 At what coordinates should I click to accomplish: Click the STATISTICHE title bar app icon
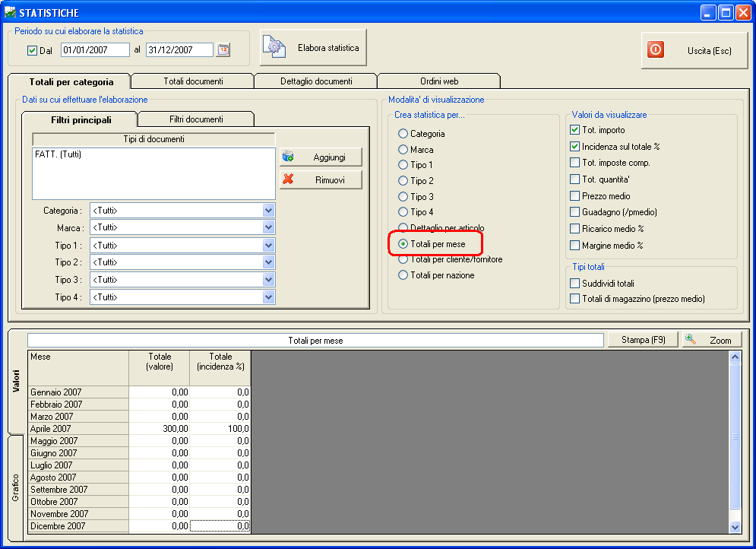click(10, 12)
